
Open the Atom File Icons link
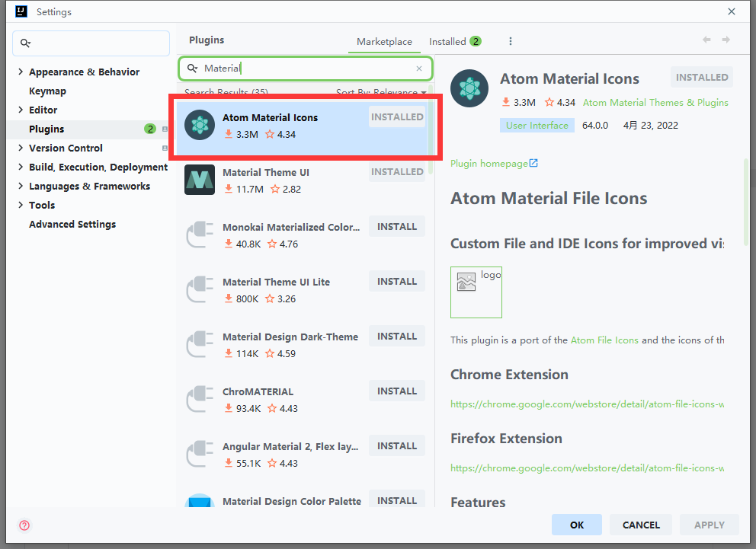click(604, 340)
